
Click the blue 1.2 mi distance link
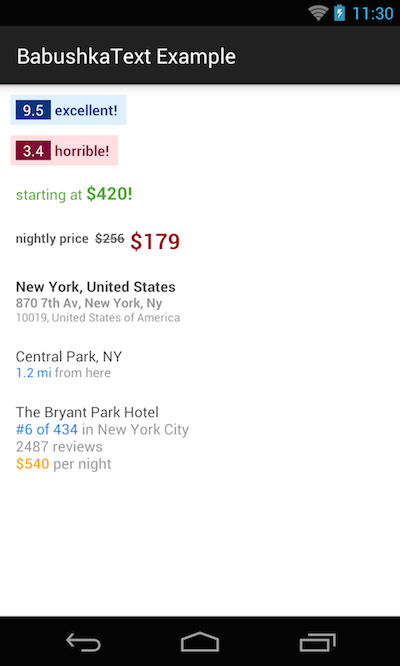click(34, 373)
